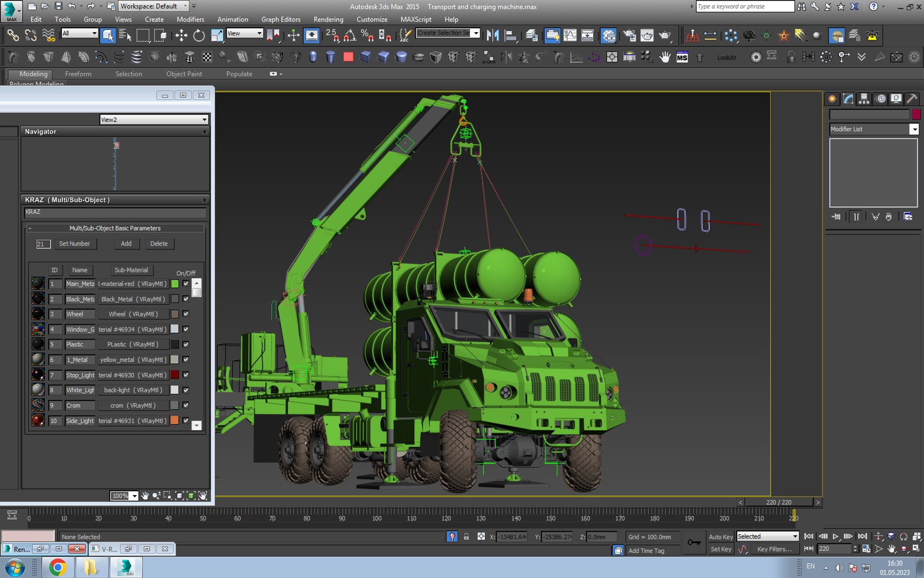The height and width of the screenshot is (578, 924).
Task: Play the animation
Action: (836, 536)
